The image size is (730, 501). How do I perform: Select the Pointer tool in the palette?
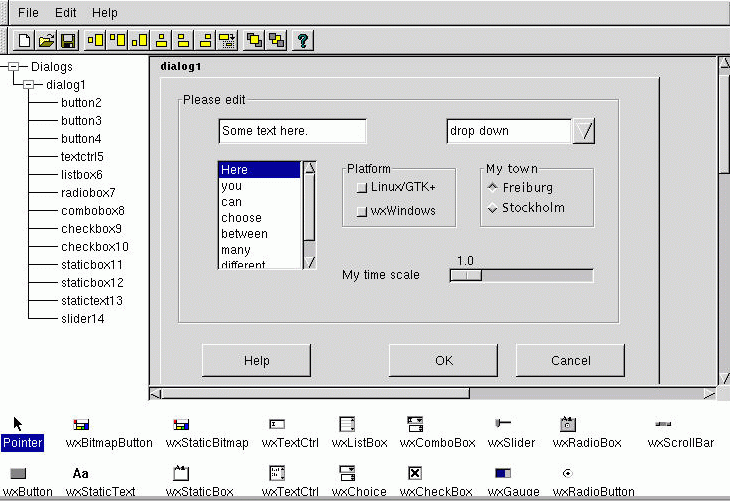click(22, 434)
